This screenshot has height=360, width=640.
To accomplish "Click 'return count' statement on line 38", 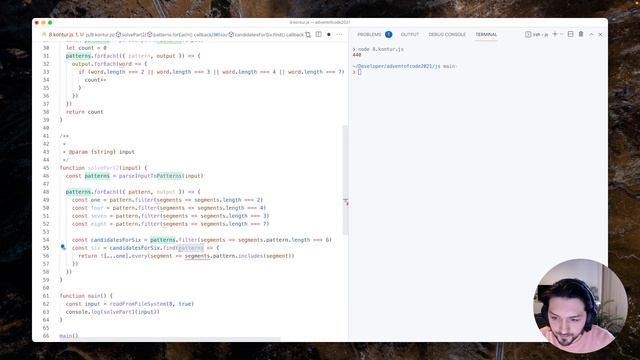I will [84, 112].
